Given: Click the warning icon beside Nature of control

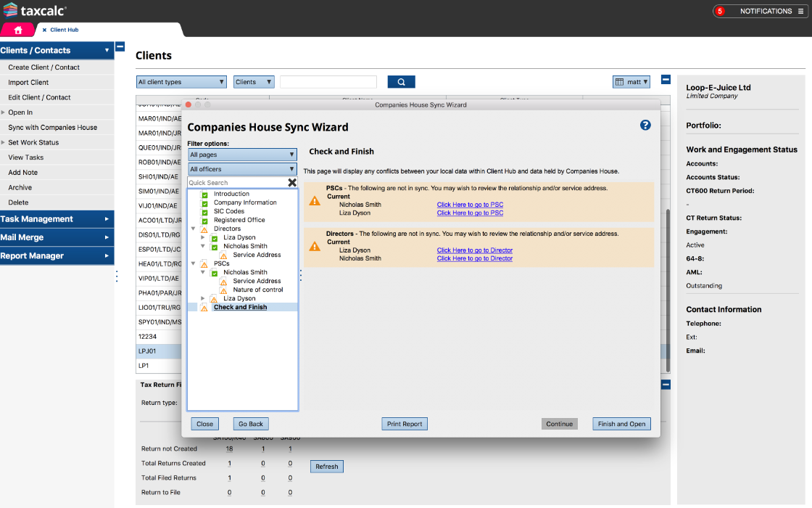Looking at the screenshot, I should (223, 290).
